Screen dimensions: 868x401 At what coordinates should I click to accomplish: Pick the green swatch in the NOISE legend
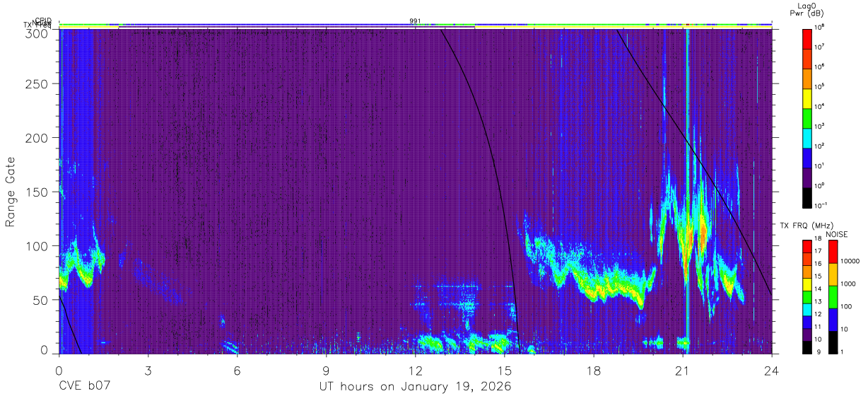(x=833, y=297)
